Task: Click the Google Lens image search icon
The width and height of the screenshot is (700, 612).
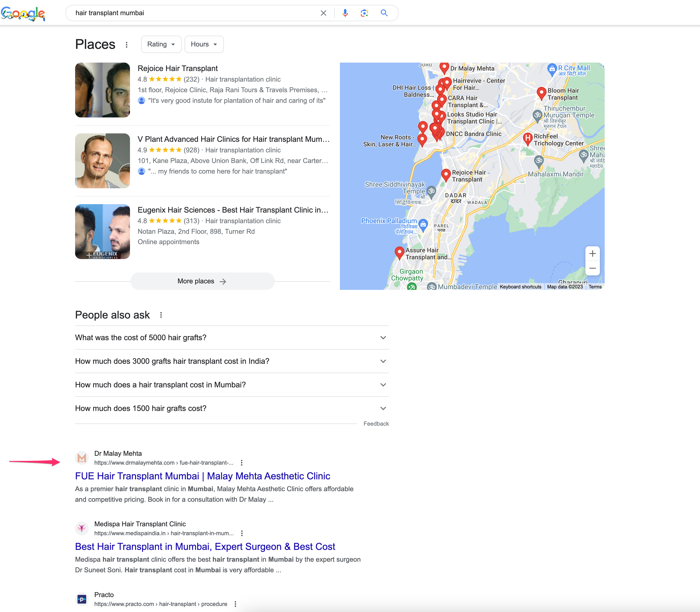Action: pyautogui.click(x=364, y=13)
